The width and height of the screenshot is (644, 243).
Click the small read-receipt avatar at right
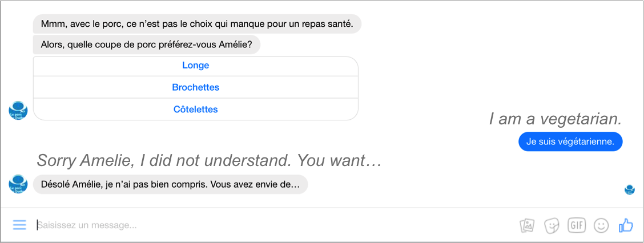pos(629,189)
